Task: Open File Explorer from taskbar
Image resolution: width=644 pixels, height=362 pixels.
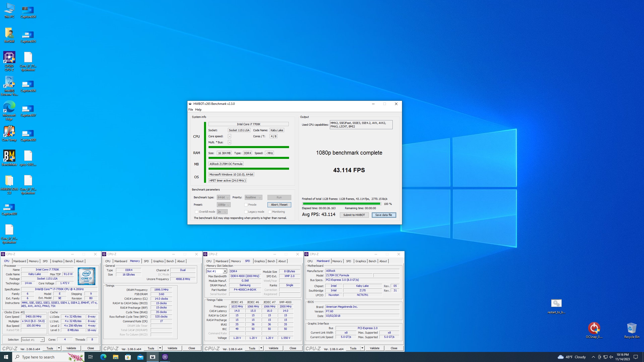Action: coord(115,357)
